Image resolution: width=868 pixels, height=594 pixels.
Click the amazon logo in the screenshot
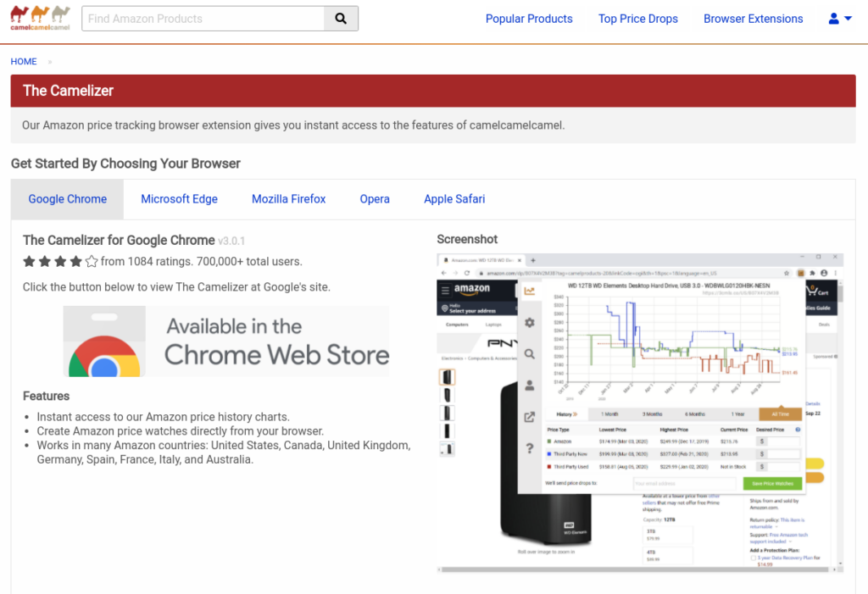pos(472,289)
